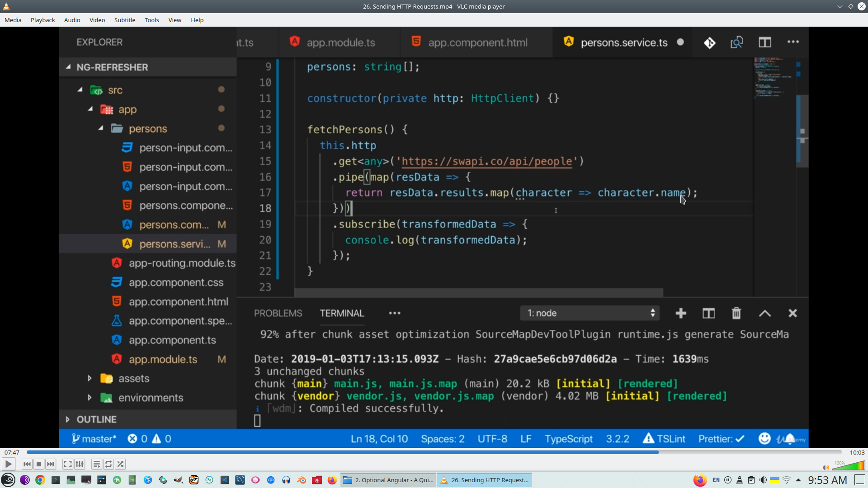This screenshot has width=868, height=488.
Task: Show extended settings and effects dialog
Action: click(80, 464)
